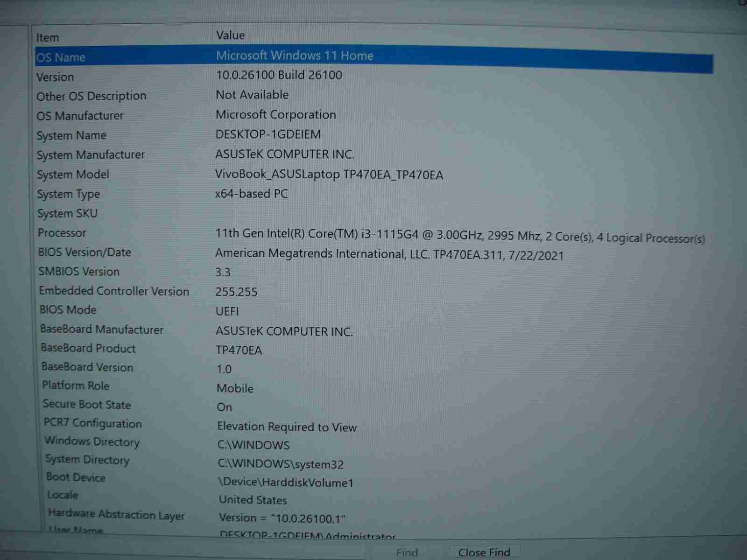This screenshot has width=747, height=560.
Task: Select the BIOS Version/Date row
Action: coord(85,252)
